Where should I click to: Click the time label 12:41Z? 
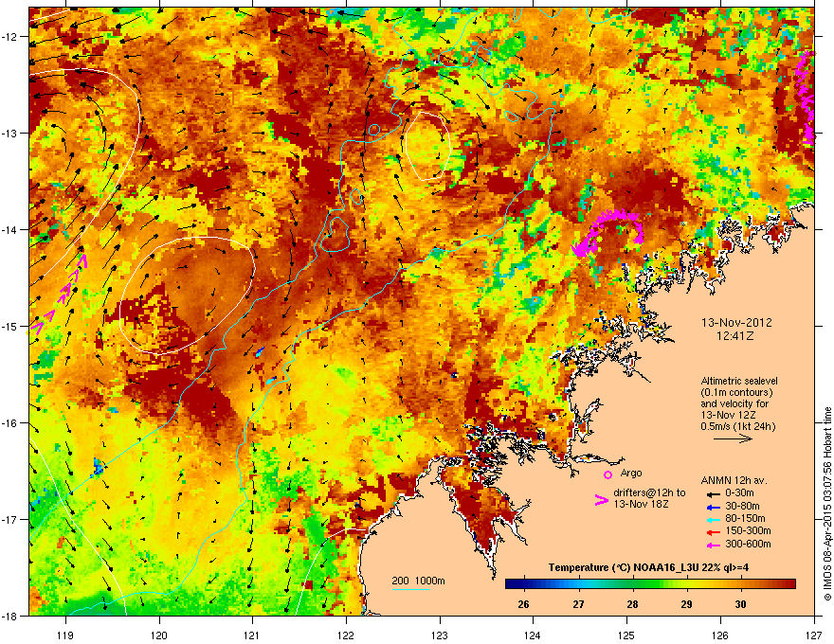(735, 336)
